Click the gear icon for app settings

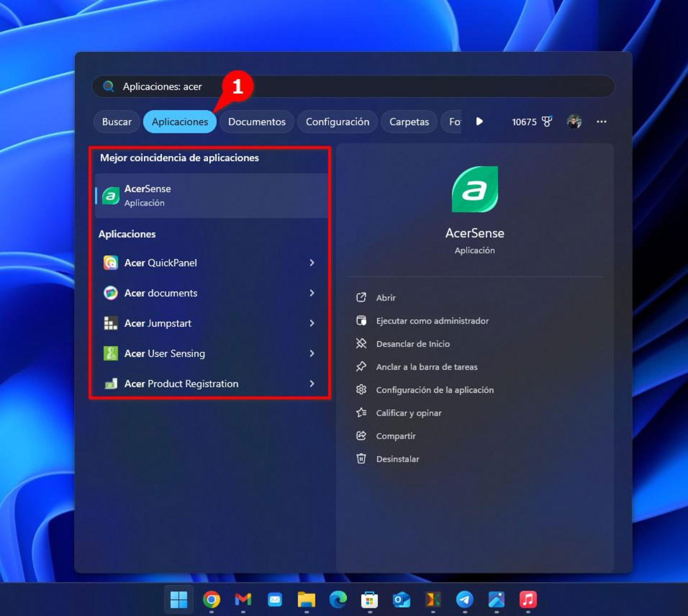click(361, 389)
